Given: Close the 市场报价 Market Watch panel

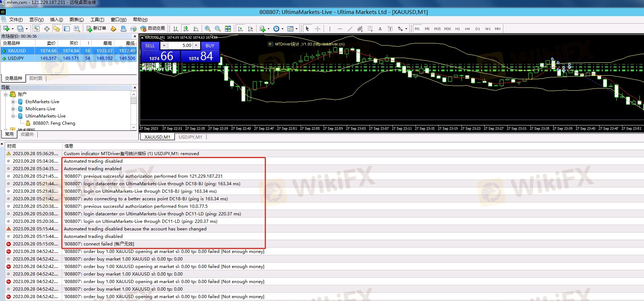Looking at the screenshot, I should (x=135, y=36).
